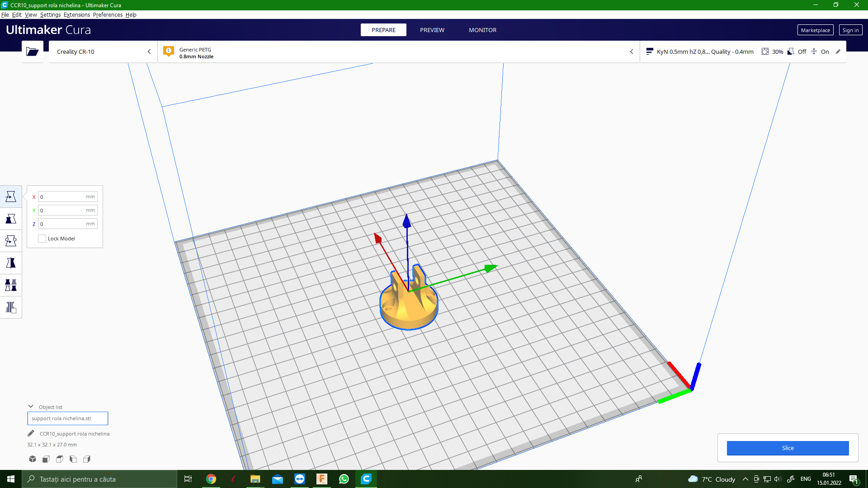Image resolution: width=868 pixels, height=488 pixels.
Task: Switch to 3D perspective view cube icon
Action: pos(33,459)
